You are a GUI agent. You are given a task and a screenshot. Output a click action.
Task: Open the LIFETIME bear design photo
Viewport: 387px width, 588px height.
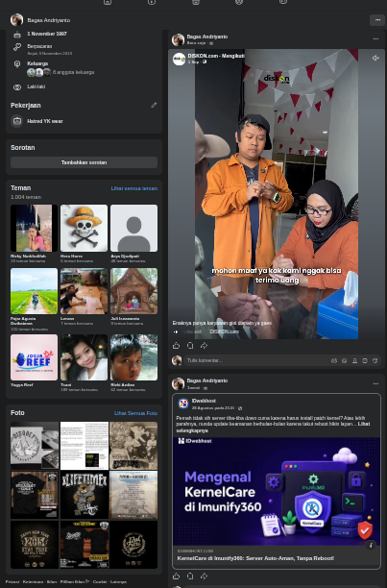coord(85,495)
